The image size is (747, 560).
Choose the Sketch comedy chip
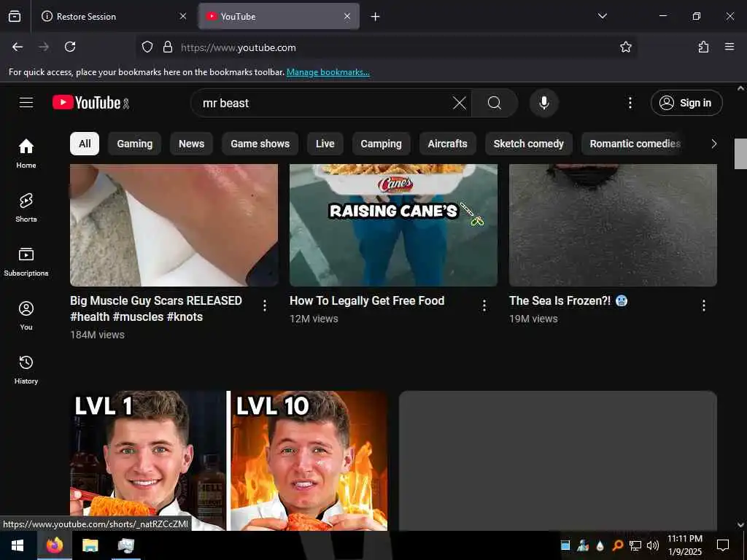[528, 144]
